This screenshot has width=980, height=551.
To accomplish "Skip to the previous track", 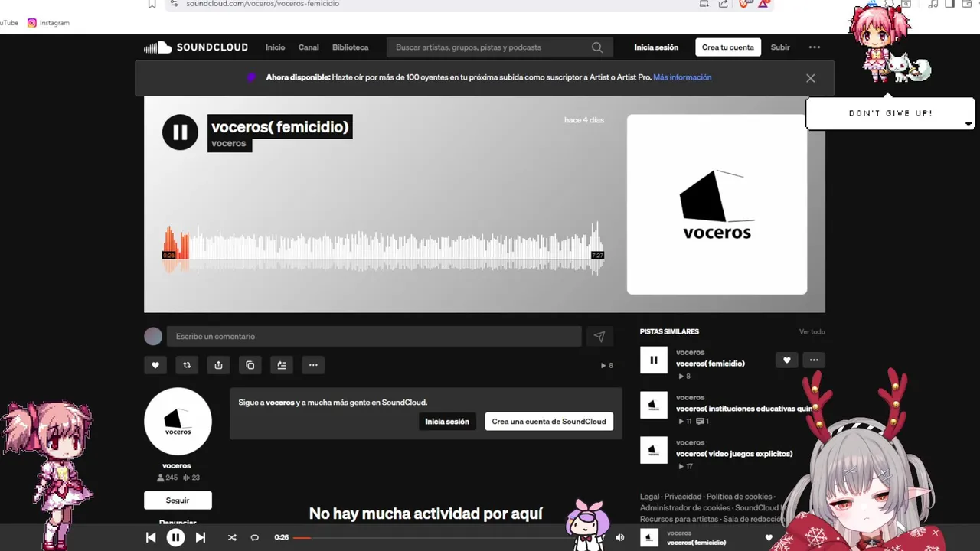I will [151, 538].
